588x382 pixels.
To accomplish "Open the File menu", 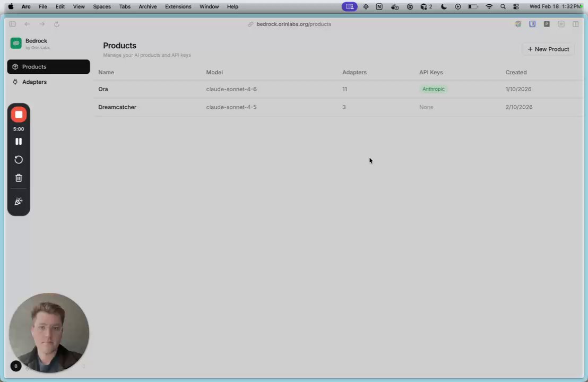I will (43, 6).
